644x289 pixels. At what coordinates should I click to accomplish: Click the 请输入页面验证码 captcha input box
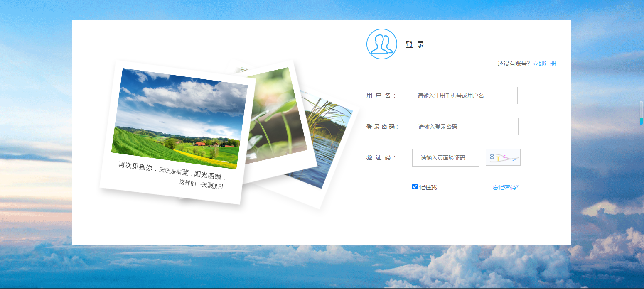tap(445, 157)
